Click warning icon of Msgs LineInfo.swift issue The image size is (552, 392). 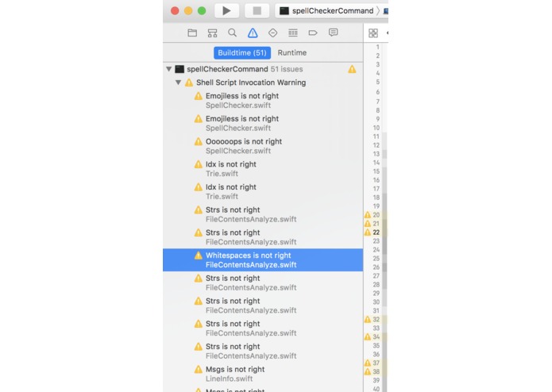199,370
